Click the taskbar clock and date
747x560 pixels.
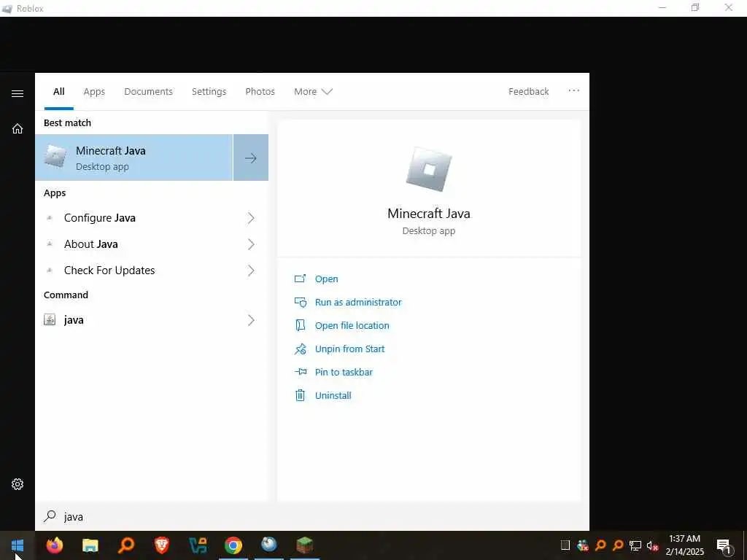(684, 545)
